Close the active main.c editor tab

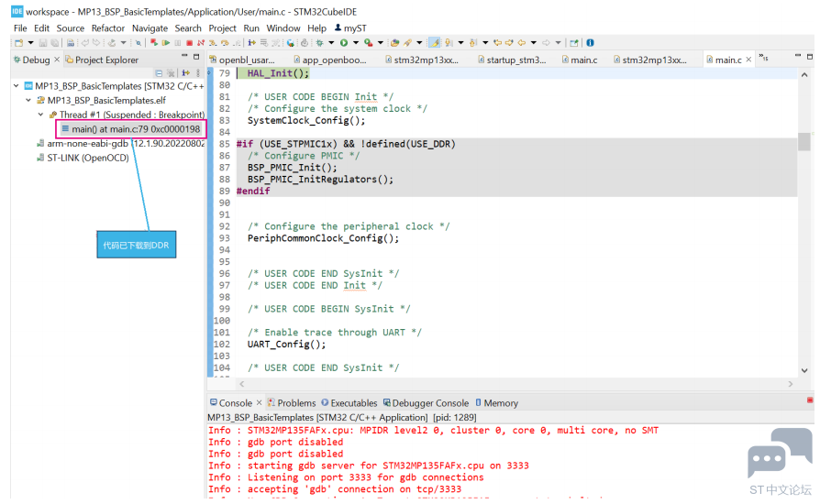point(748,60)
